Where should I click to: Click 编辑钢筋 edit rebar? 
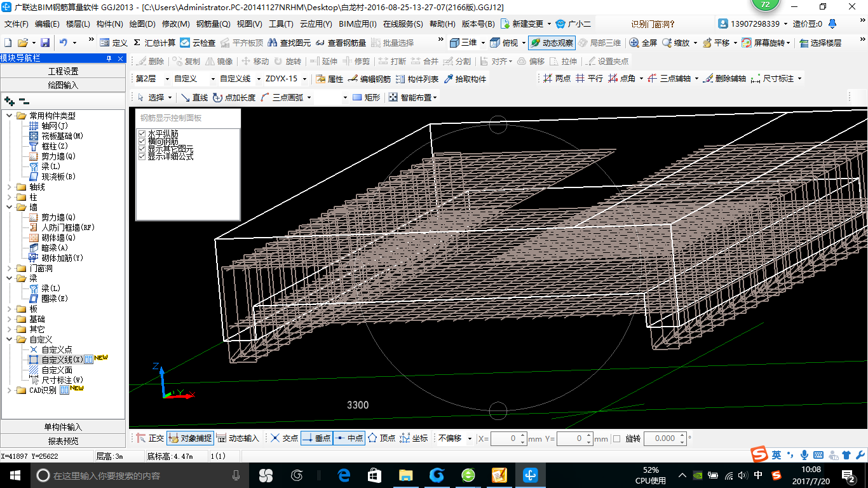370,79
